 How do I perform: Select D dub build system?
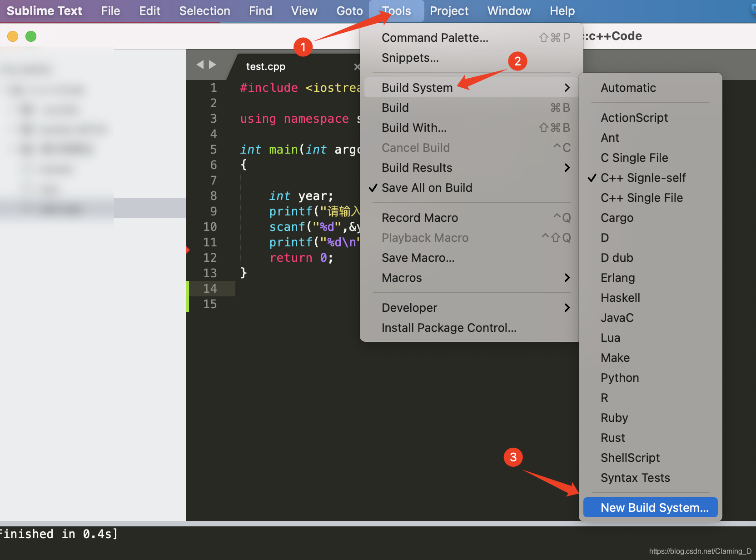click(650, 258)
